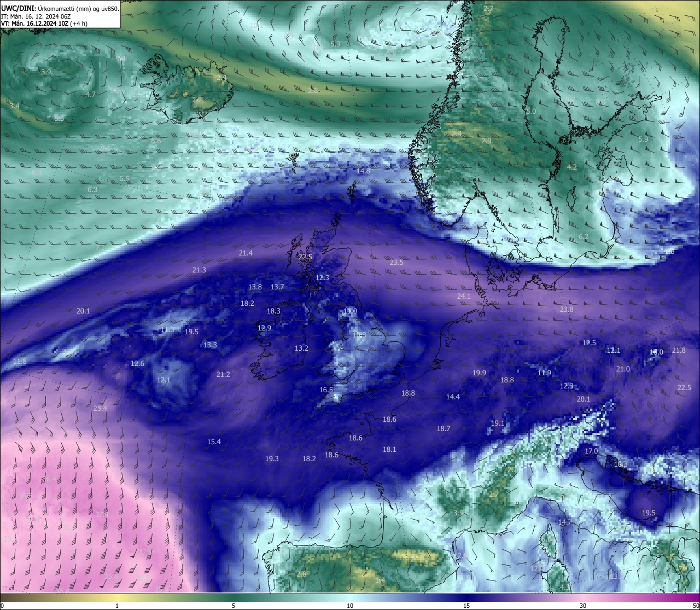The image size is (700, 610).
Task: Click the 21.4 value northwest of Scotland
Action: click(x=246, y=253)
